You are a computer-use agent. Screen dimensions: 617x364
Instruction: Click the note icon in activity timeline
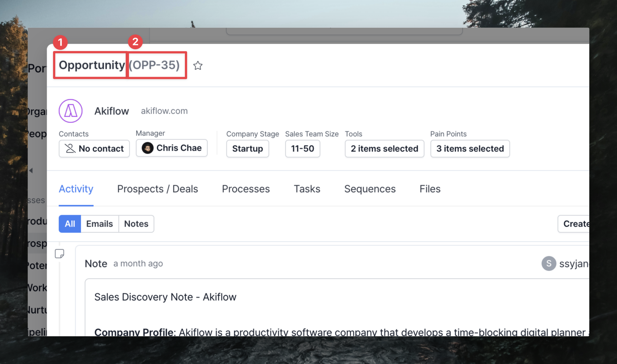pos(59,254)
